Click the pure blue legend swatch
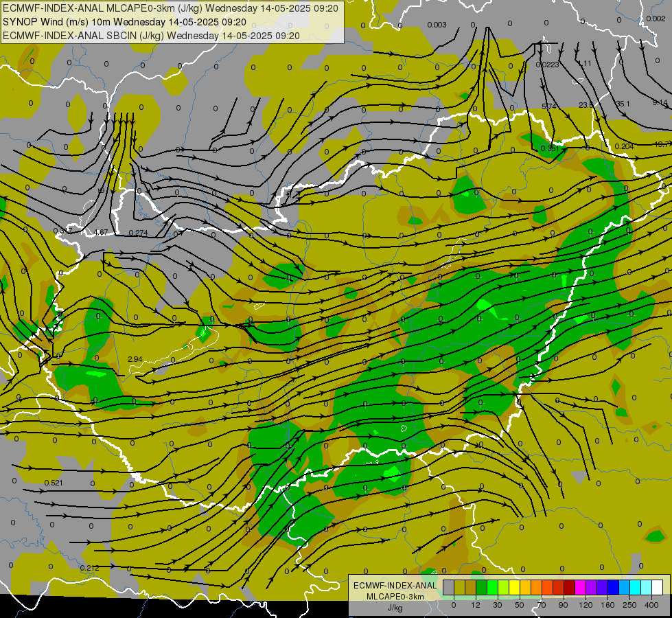The image size is (672, 618). pos(614,587)
